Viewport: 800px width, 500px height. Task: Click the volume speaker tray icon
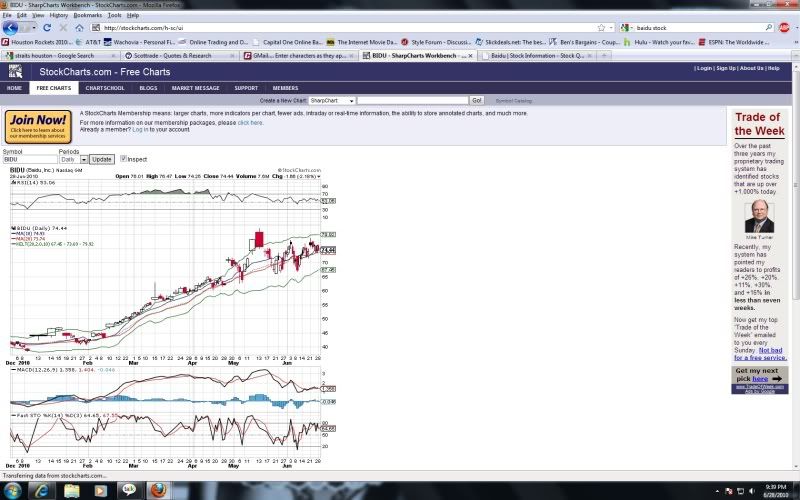tap(752, 491)
